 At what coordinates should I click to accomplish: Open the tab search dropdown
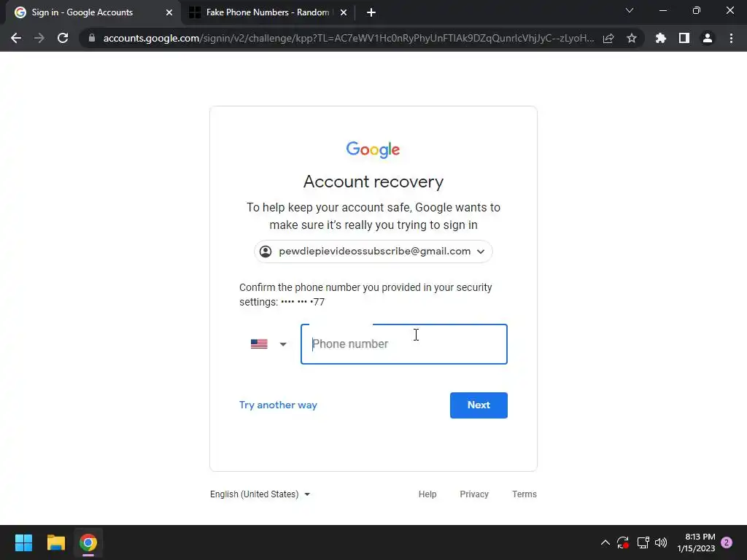pos(630,10)
